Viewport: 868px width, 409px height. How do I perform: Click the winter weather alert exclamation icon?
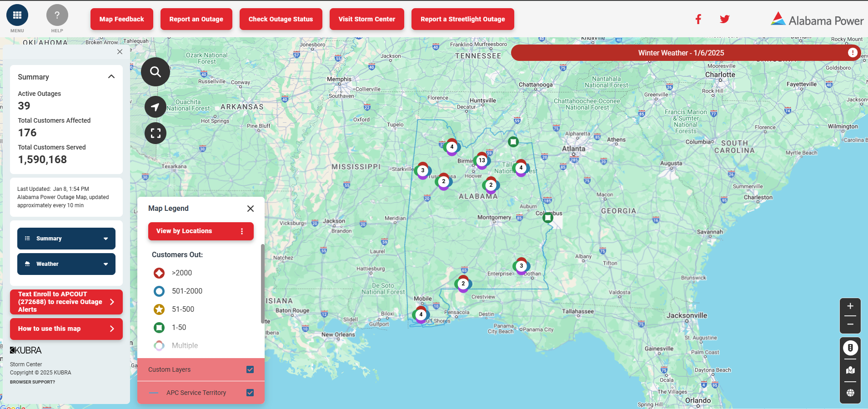[853, 53]
